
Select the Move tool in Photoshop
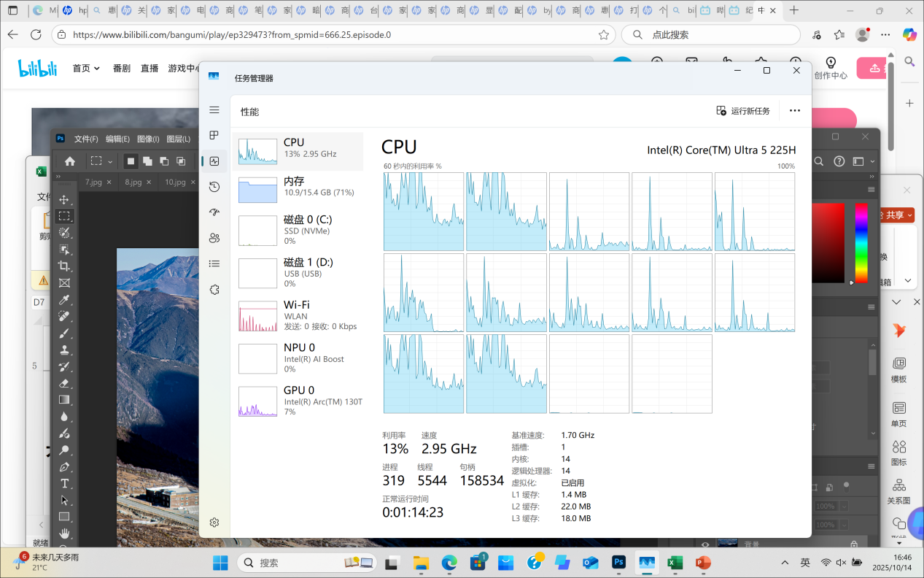click(64, 200)
